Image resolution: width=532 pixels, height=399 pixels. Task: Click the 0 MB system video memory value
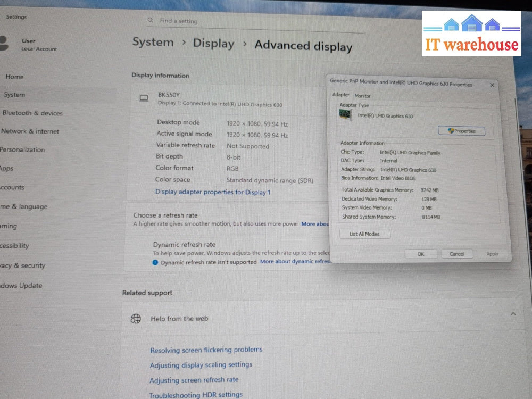427,208
